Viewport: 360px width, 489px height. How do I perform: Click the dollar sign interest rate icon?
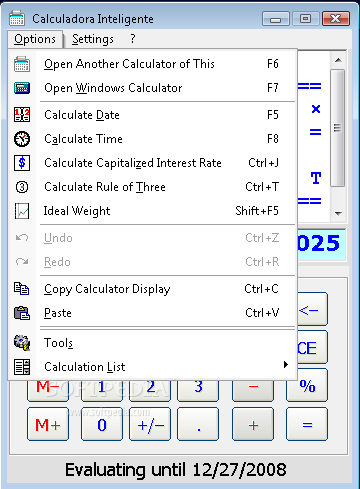[22, 163]
